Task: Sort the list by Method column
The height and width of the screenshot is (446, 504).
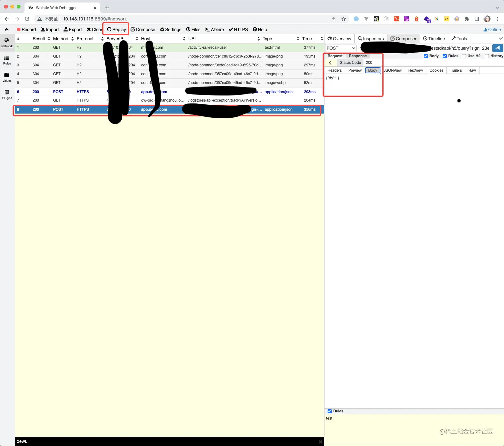Action: pos(63,39)
